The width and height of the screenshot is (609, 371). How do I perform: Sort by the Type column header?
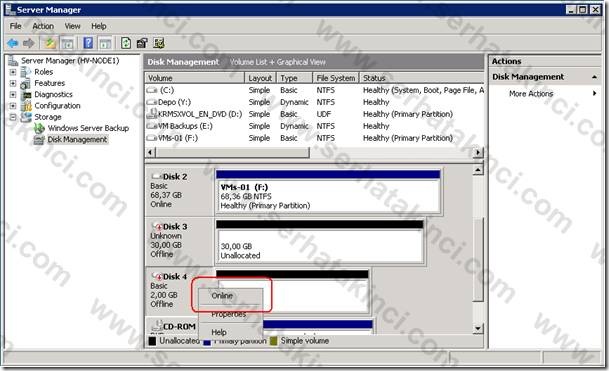[294, 78]
